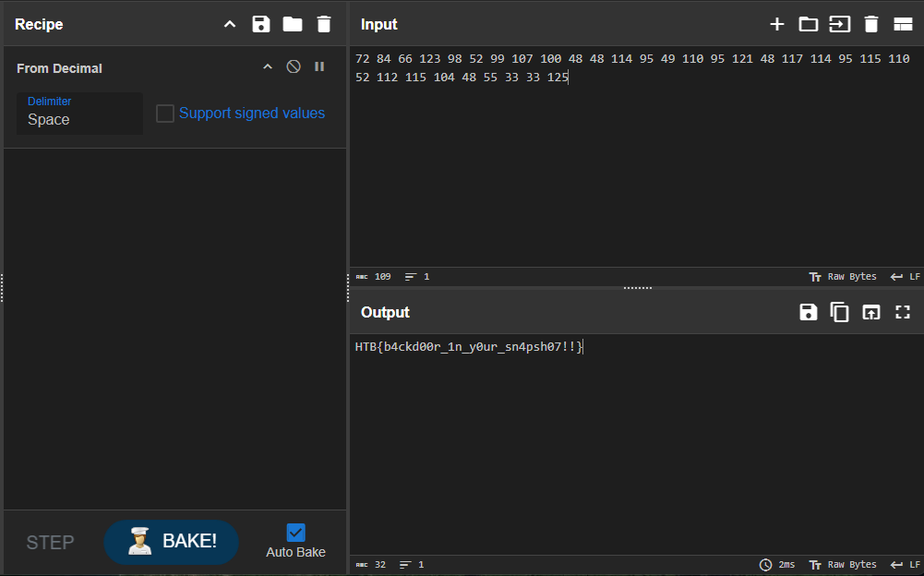The image size is (924, 576).
Task: Add a new input tab
Action: pyautogui.click(x=777, y=24)
